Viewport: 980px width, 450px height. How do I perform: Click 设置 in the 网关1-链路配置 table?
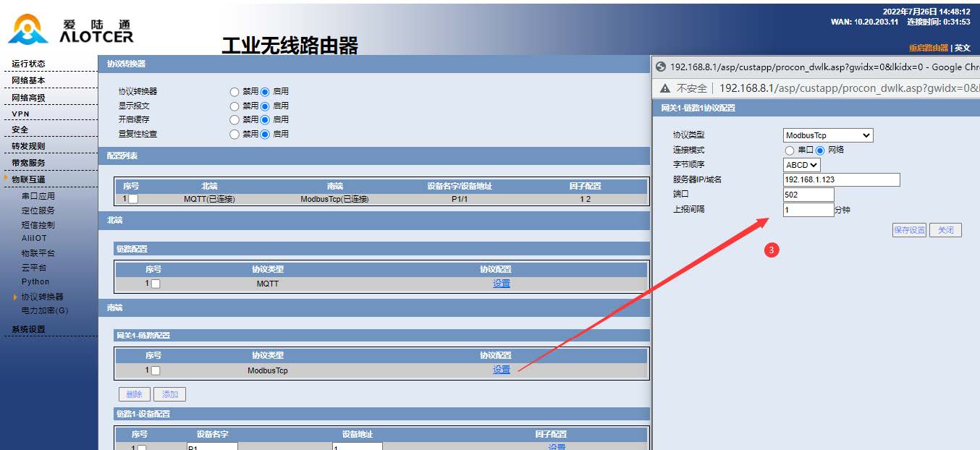pos(502,370)
